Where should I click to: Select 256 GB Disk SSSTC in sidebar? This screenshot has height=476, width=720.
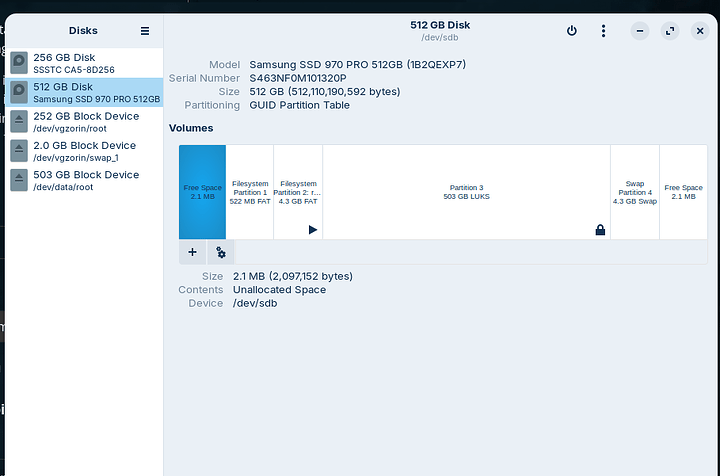pyautogui.click(x=84, y=63)
